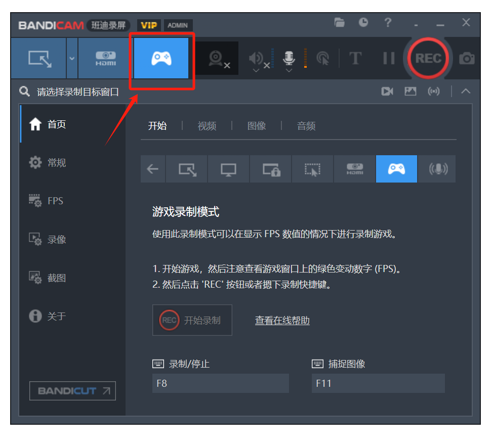
Task: Expand speaker settings chevron
Action: point(256,71)
